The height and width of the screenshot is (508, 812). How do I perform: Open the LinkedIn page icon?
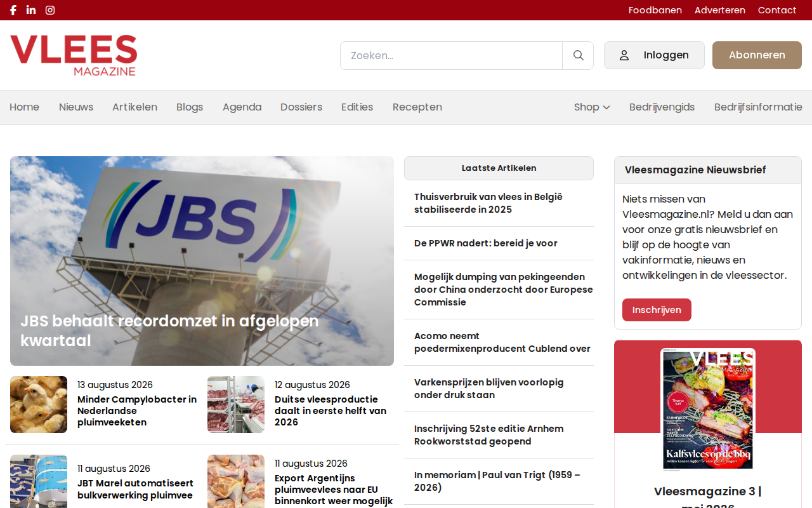(31, 10)
